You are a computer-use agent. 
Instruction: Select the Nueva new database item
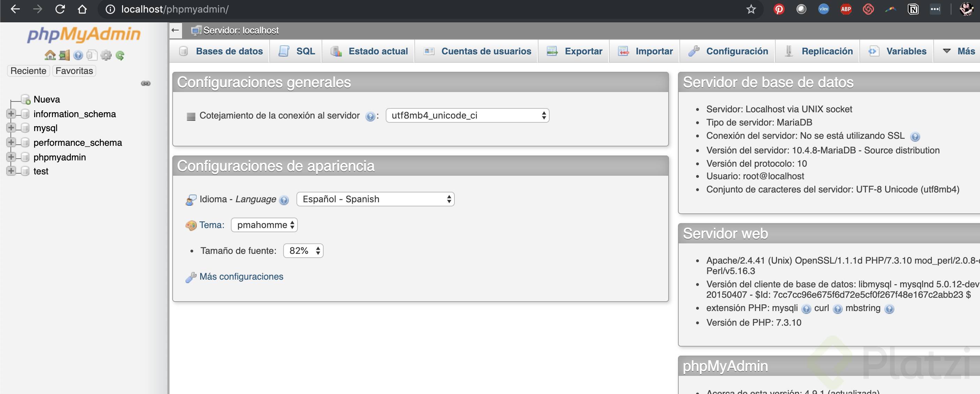click(46, 100)
